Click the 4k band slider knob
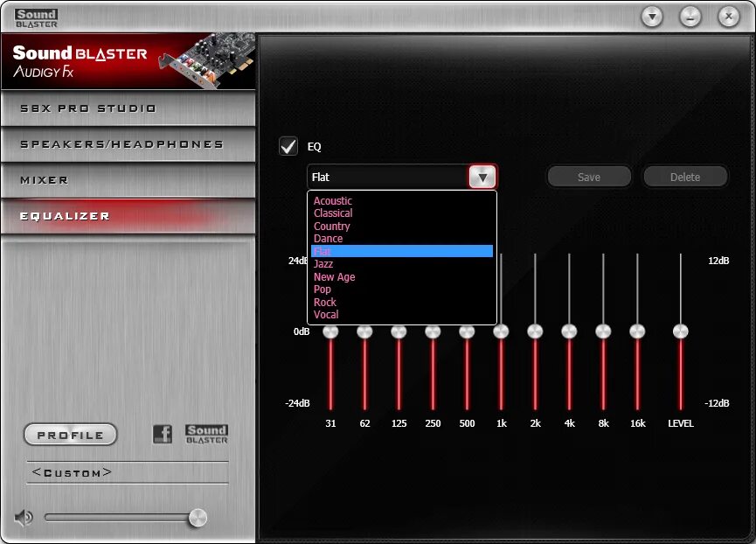 (x=570, y=331)
